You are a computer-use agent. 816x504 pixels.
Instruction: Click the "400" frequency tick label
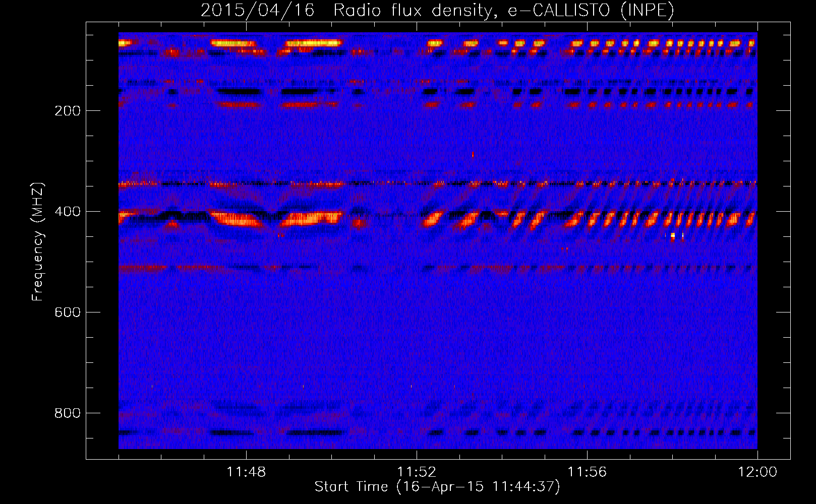(68, 212)
